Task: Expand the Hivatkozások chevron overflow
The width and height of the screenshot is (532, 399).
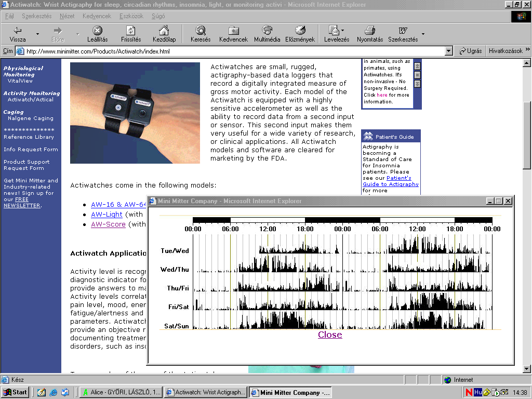Action: 528,49
